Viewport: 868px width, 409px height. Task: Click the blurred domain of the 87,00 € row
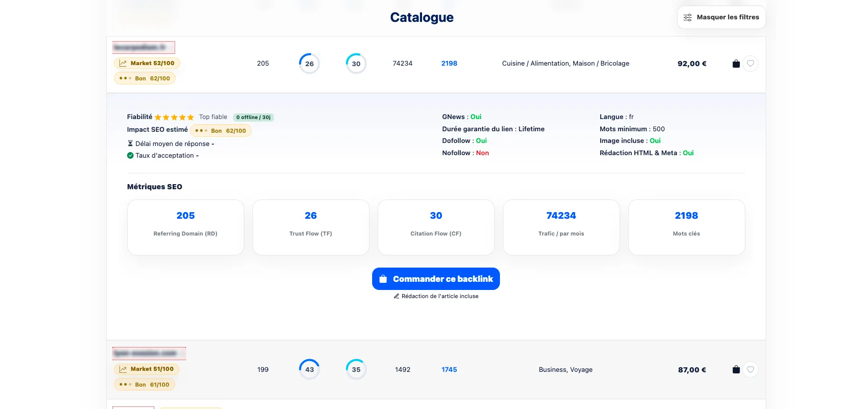pos(149,353)
